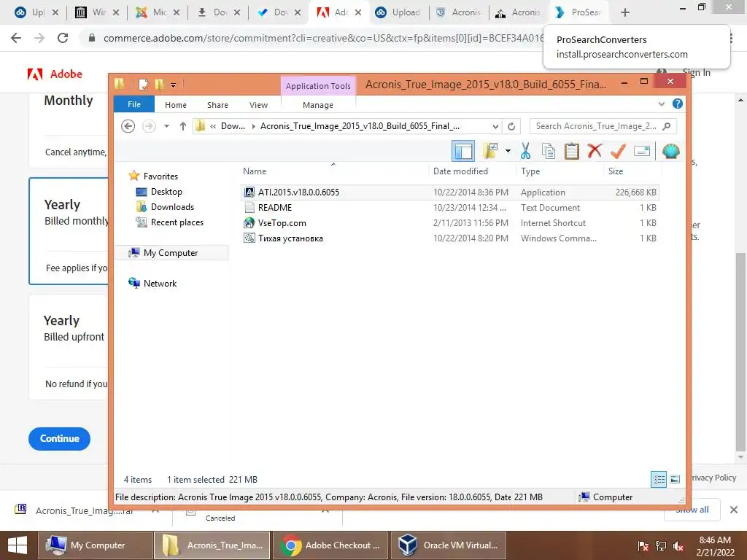Click the red X Delete icon
This screenshot has height=560, width=747.
pos(595,152)
